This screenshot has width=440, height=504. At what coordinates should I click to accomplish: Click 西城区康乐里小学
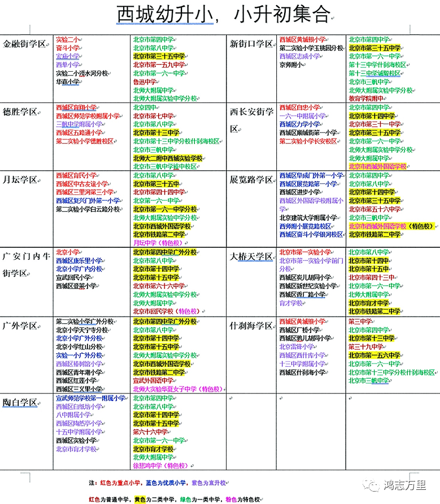pos(79,260)
